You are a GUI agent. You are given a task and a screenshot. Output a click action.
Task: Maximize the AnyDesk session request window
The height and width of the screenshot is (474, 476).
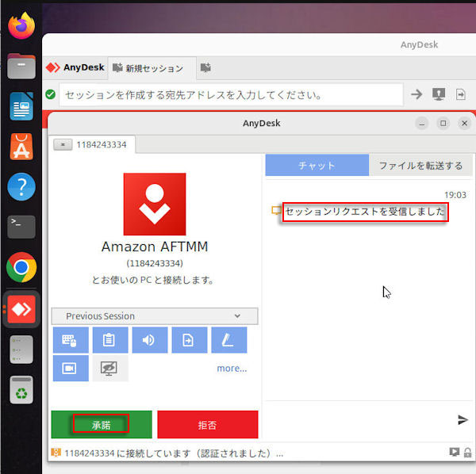[443, 124]
